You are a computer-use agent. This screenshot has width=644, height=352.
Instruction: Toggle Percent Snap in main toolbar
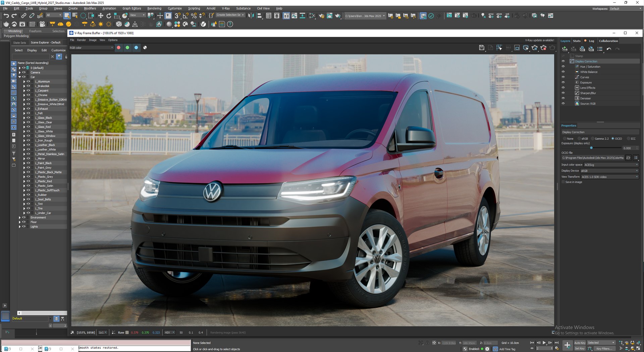[194, 15]
